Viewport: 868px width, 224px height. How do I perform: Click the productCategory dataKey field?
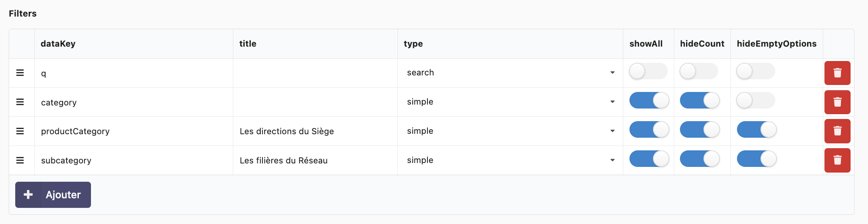pos(134,131)
